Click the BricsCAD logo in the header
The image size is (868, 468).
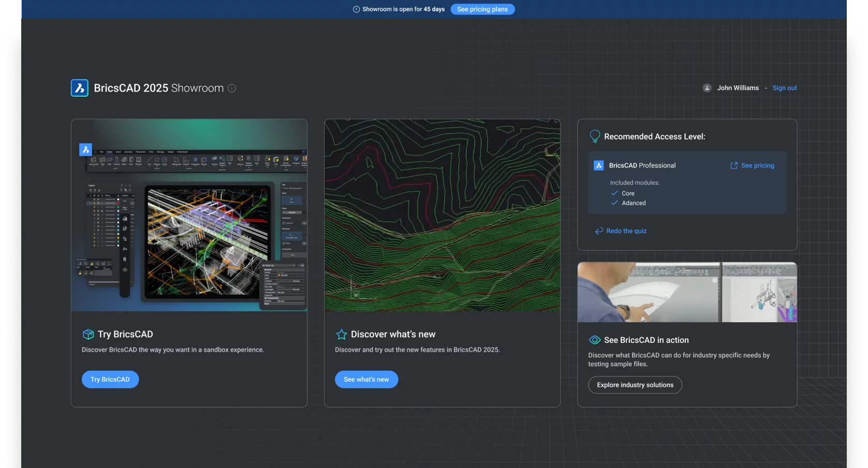80,88
